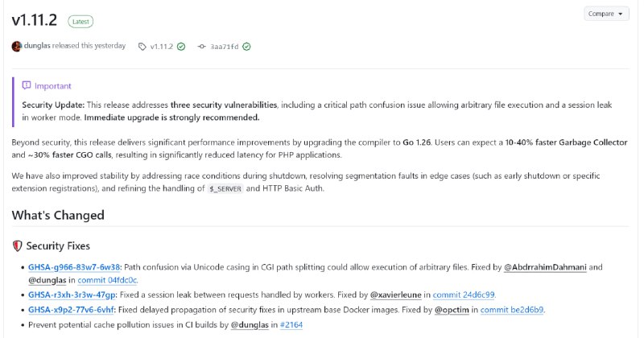Open commit be2d6b9 link

coord(512,310)
